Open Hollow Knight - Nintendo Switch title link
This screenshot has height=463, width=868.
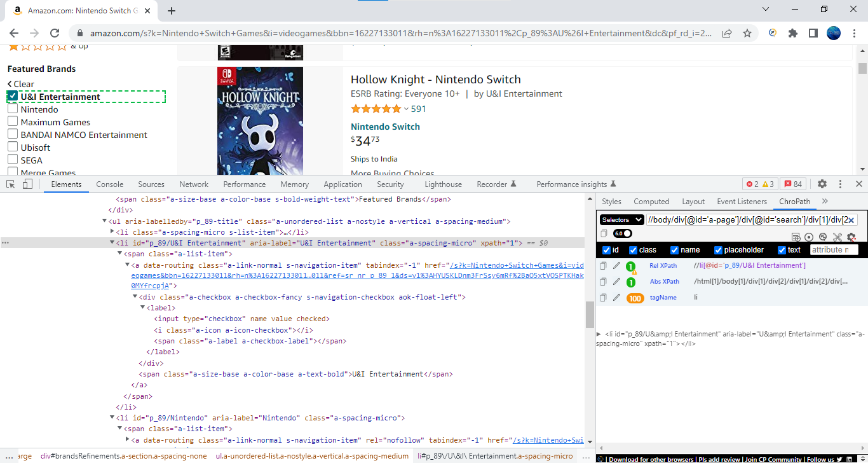pyautogui.click(x=436, y=79)
